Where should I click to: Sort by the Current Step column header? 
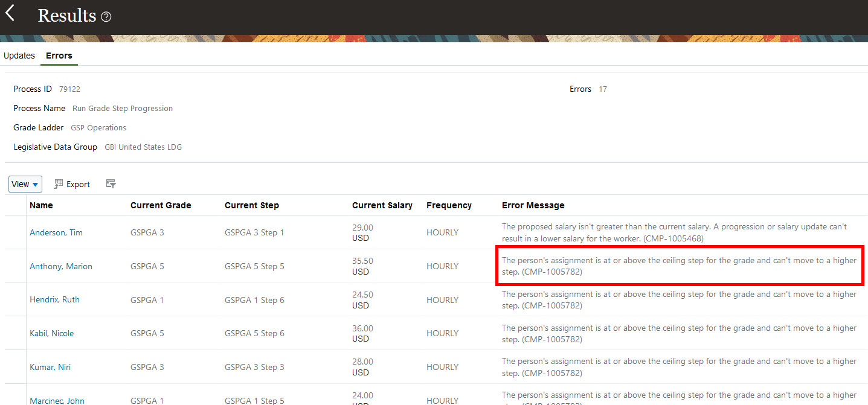tap(252, 205)
